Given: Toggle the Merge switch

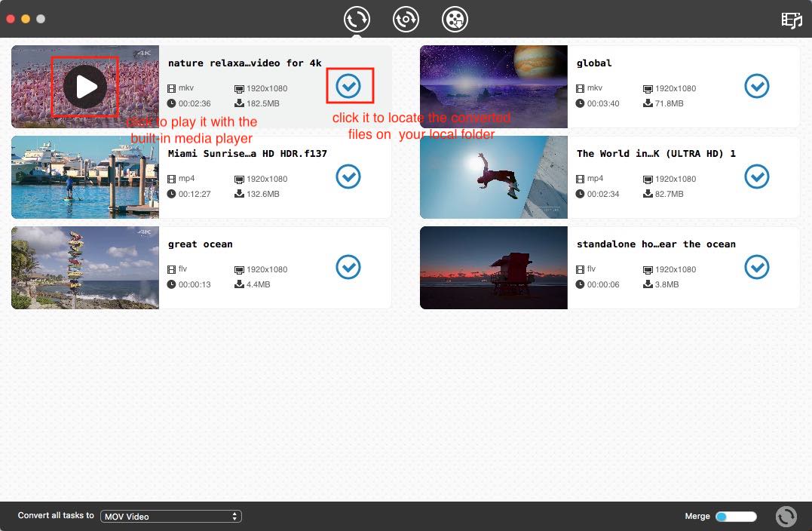Looking at the screenshot, I should pyautogui.click(x=735, y=517).
